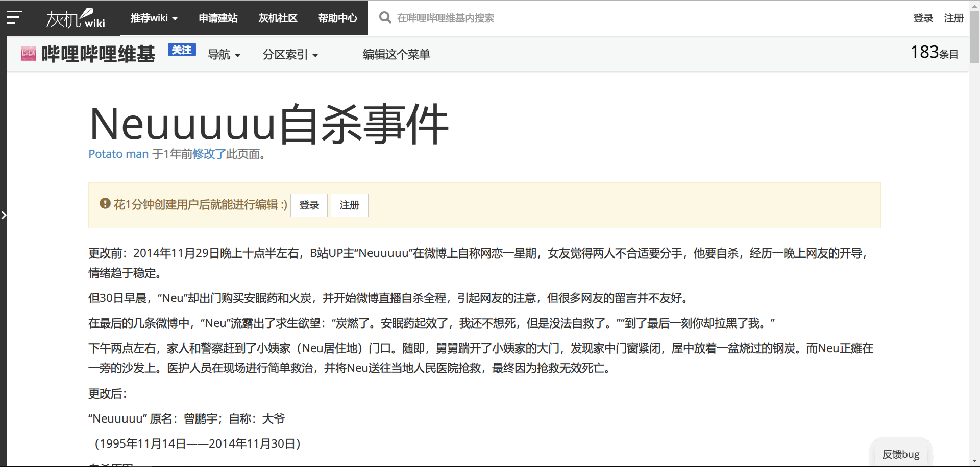
Task: Click 登录 button in yellow notice
Action: click(x=309, y=205)
